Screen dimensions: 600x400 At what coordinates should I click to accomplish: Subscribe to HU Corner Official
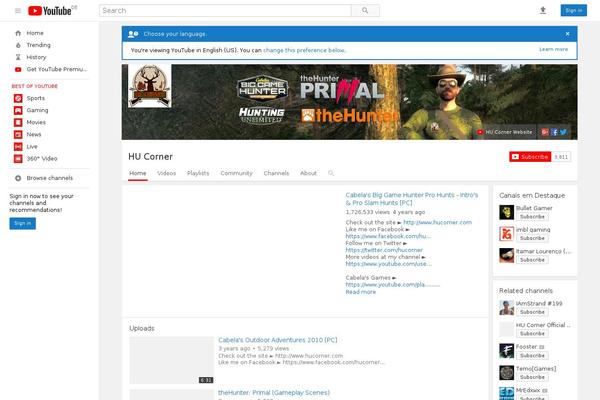(532, 334)
